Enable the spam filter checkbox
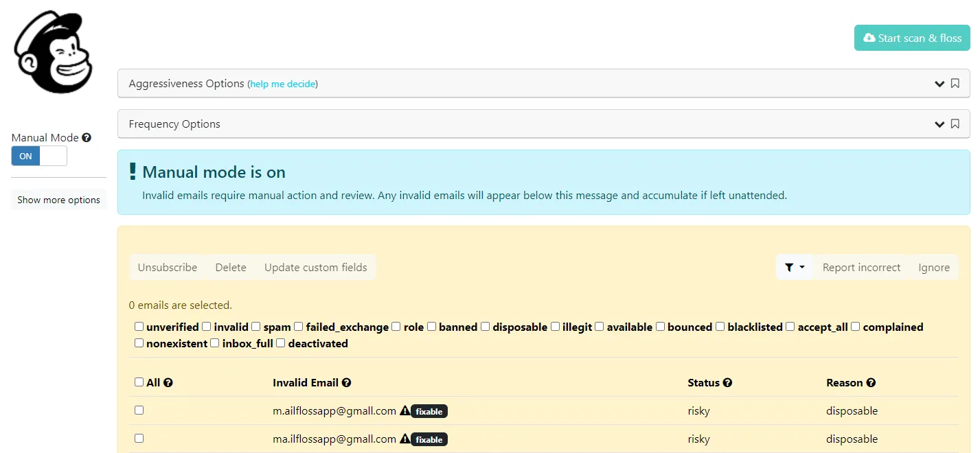 [256, 327]
